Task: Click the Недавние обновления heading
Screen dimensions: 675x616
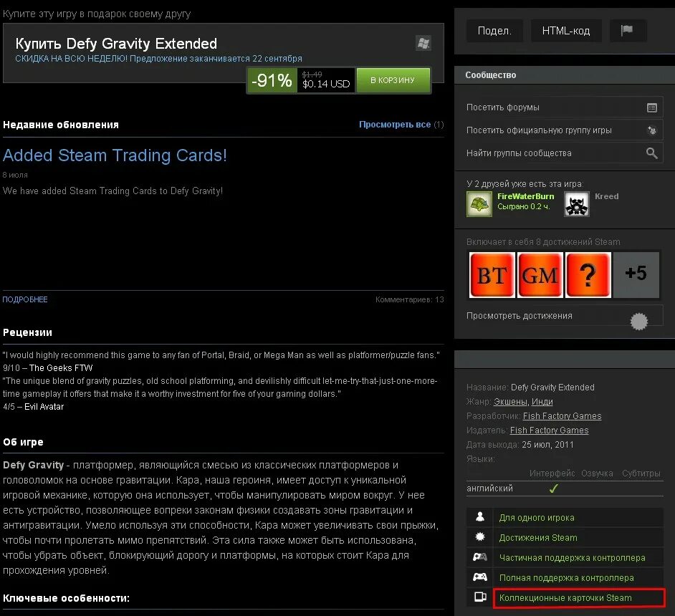Action: coord(61,125)
